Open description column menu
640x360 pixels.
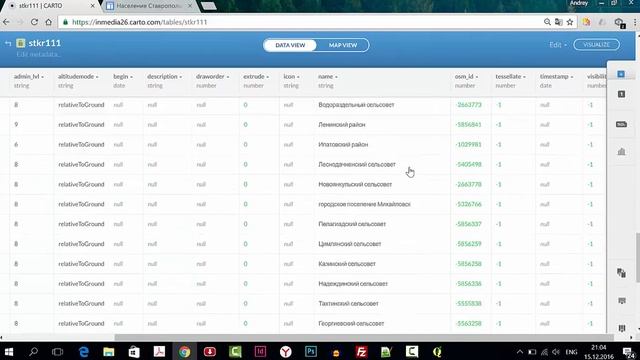[181, 77]
